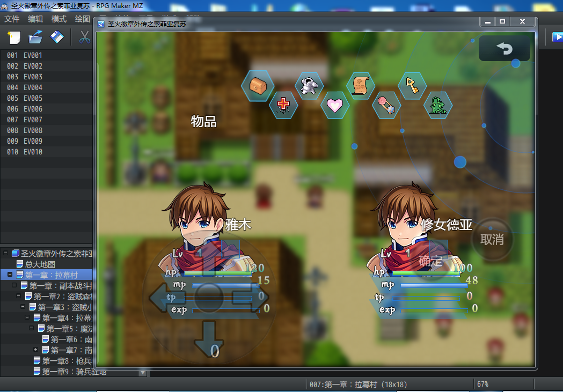The height and width of the screenshot is (392, 563).
Task: Tap the right arrow on the virtual D-pad
Action: coord(251,297)
